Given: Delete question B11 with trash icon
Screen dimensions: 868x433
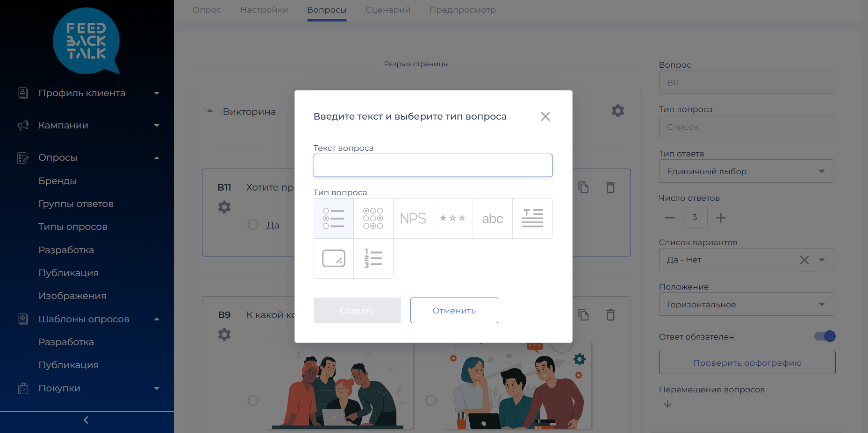Looking at the screenshot, I should point(610,187).
